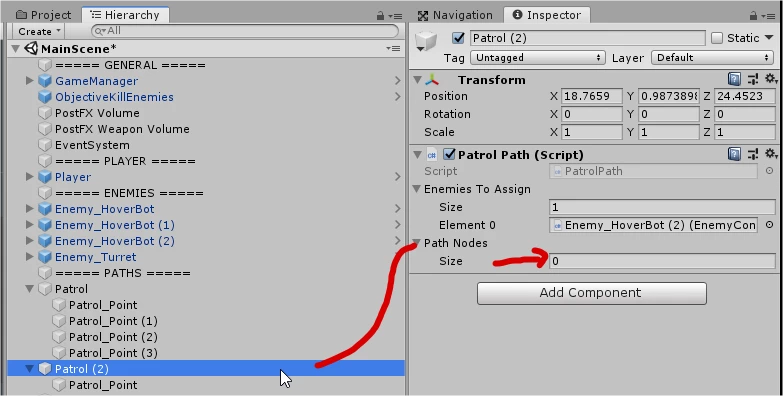Open Enemy_HoverBot (1) prefab chevron
The height and width of the screenshot is (396, 783).
(x=397, y=224)
